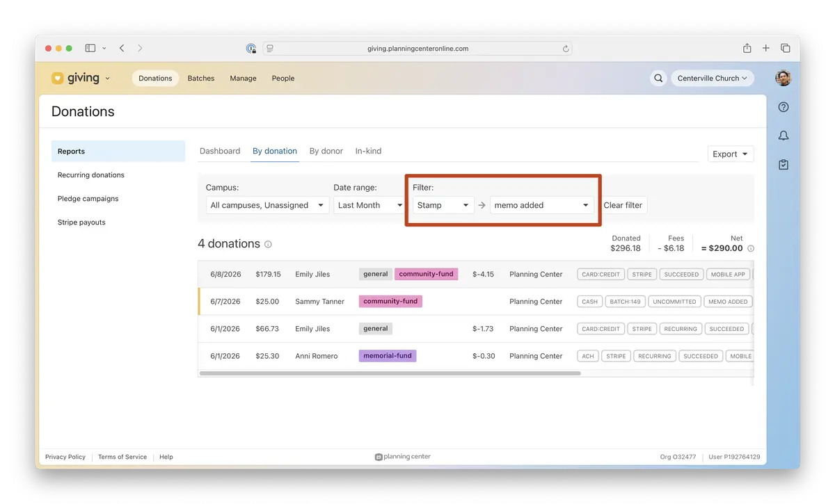
Task: Open the help question mark icon
Action: (784, 107)
